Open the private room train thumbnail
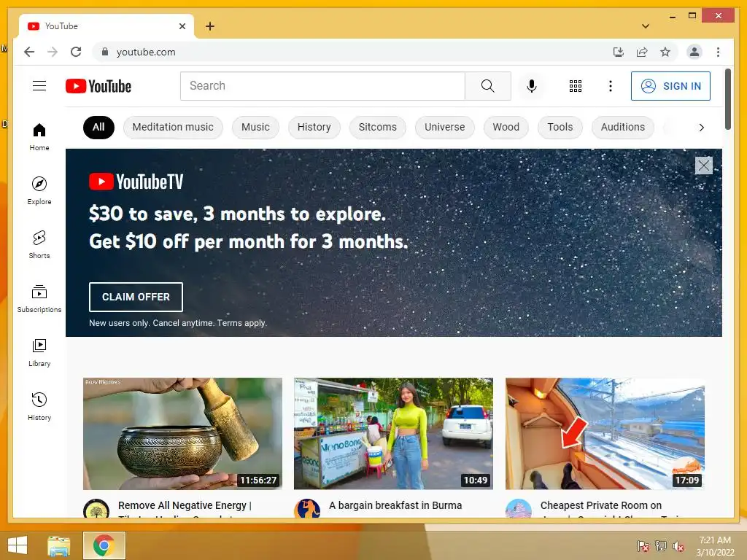 click(x=605, y=433)
